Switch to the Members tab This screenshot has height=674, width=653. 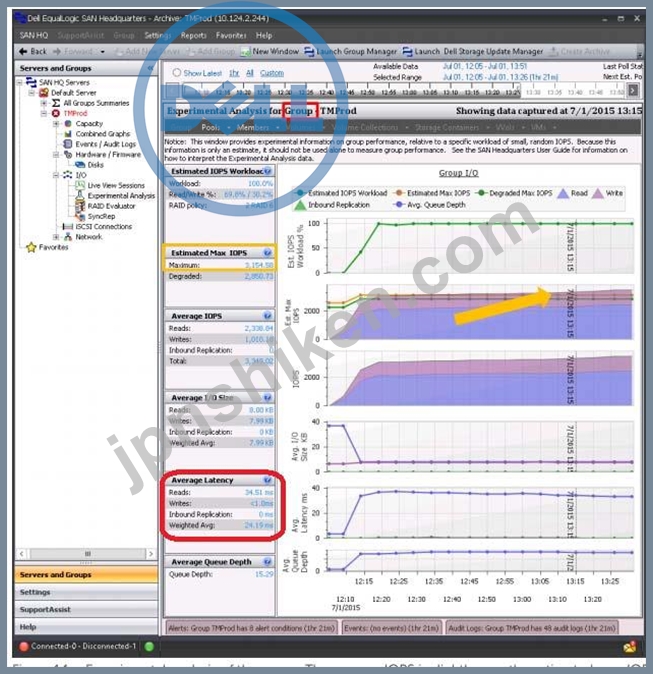[253, 128]
